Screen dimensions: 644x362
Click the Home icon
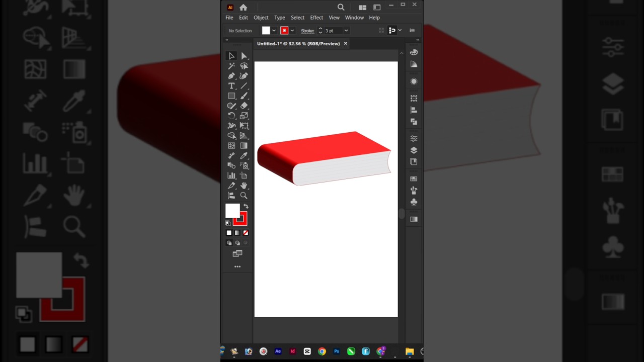(x=244, y=7)
